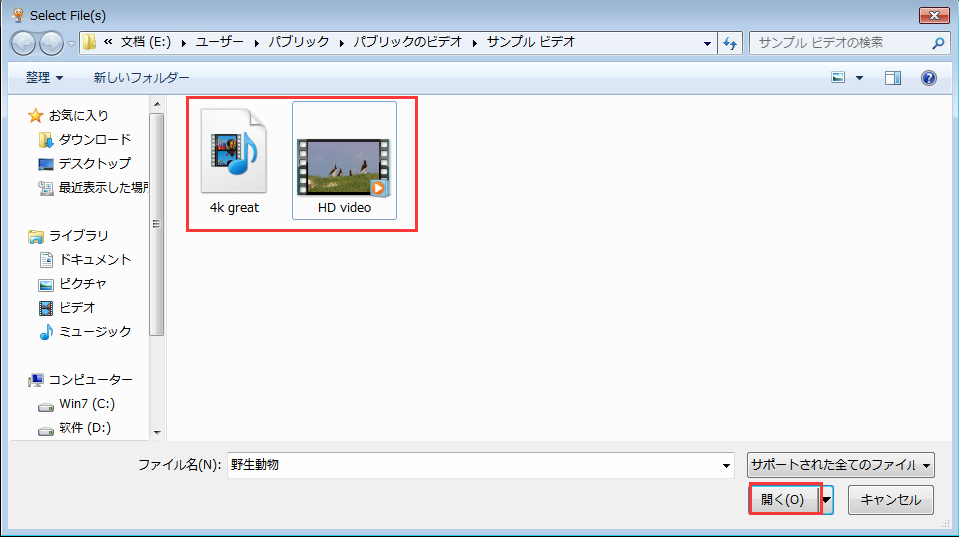
Task: Expand the address bar history dropdown
Action: (707, 43)
